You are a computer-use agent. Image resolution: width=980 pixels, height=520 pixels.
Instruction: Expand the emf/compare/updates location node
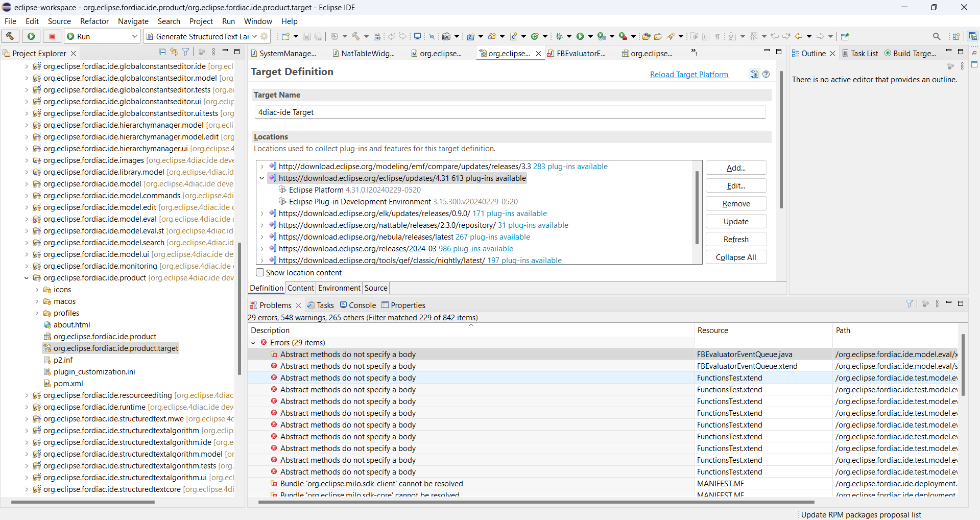262,167
